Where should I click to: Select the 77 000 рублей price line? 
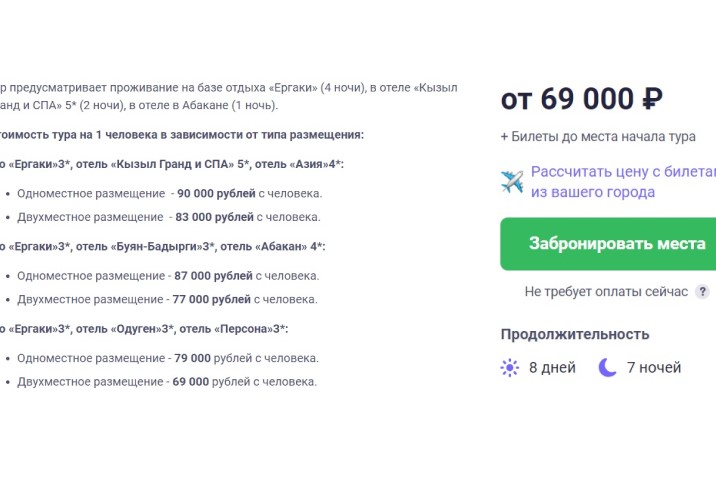pyautogui.click(x=167, y=298)
